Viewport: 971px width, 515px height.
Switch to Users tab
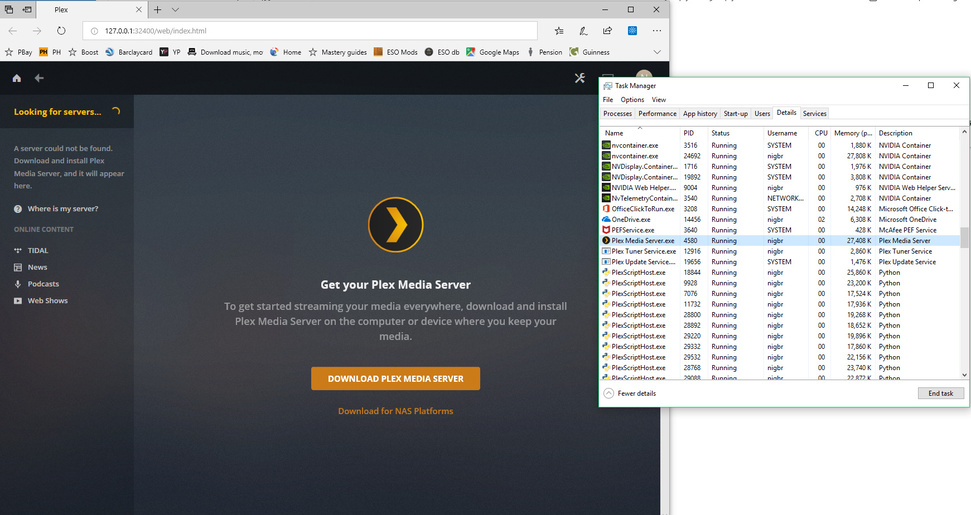(x=762, y=113)
